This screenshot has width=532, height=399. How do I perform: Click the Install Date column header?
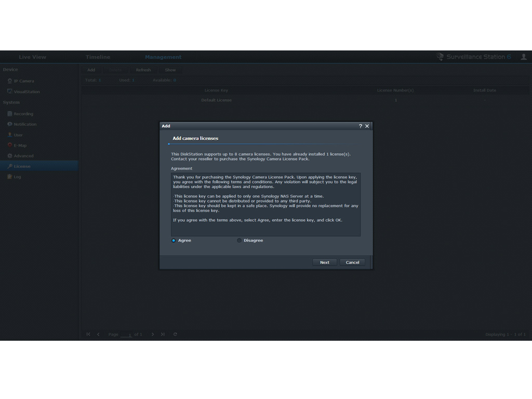point(485,90)
